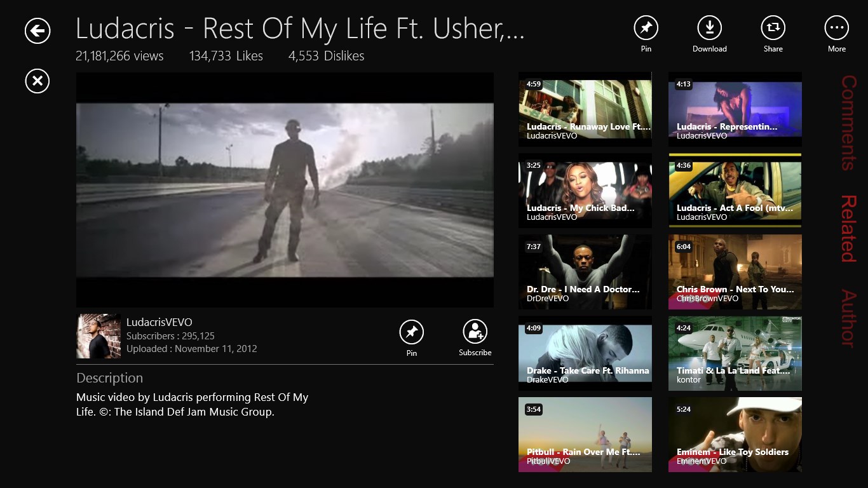The width and height of the screenshot is (868, 488).
Task: Open Ludacris - My Chick Bad video
Action: (x=585, y=191)
